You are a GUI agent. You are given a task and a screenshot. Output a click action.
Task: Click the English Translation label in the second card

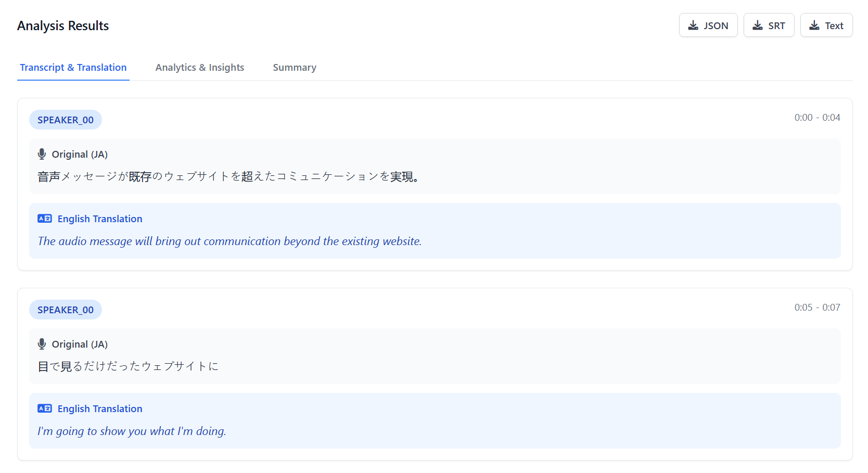click(x=100, y=408)
